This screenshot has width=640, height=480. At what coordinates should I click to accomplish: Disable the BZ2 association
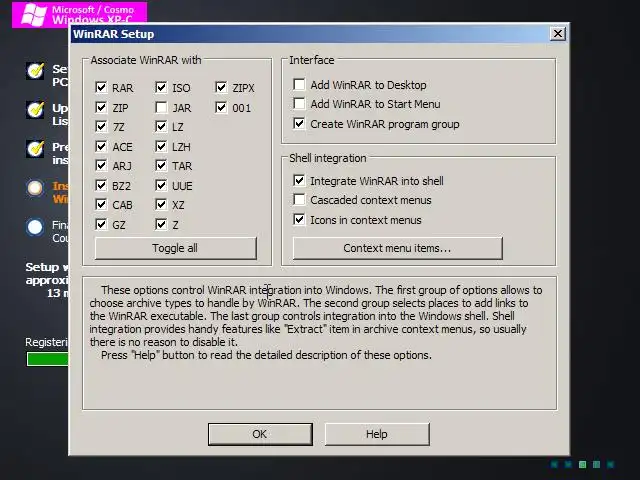pyautogui.click(x=101, y=185)
